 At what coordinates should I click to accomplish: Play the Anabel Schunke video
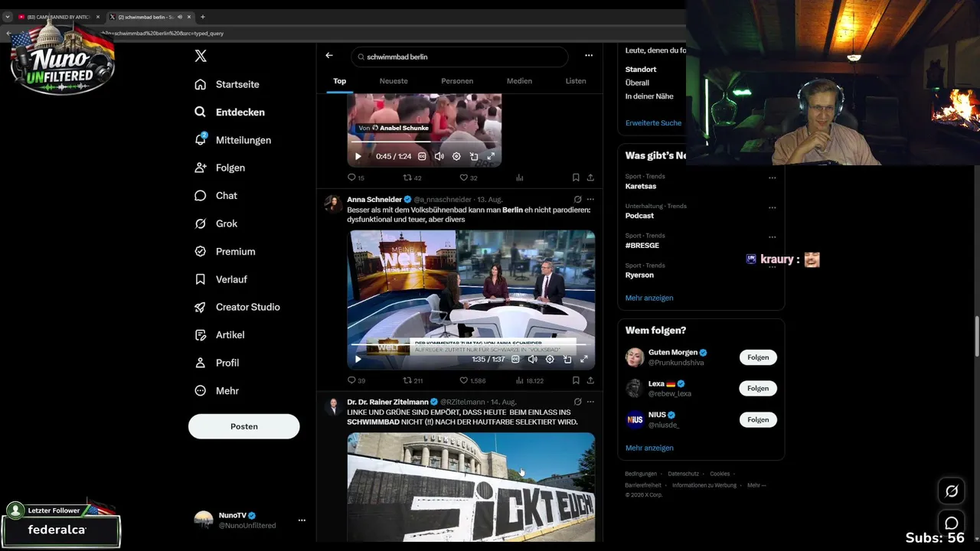coord(358,156)
